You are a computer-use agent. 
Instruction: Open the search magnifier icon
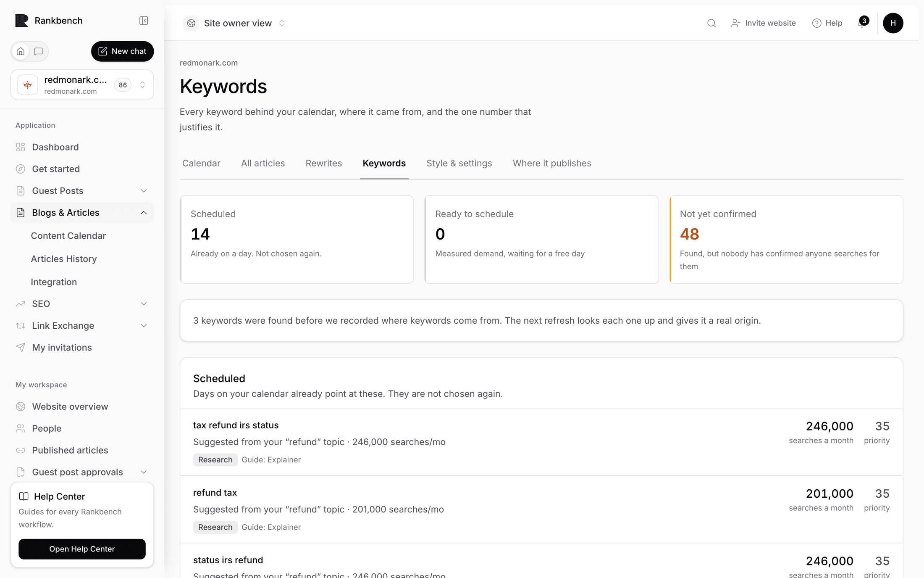pyautogui.click(x=711, y=23)
